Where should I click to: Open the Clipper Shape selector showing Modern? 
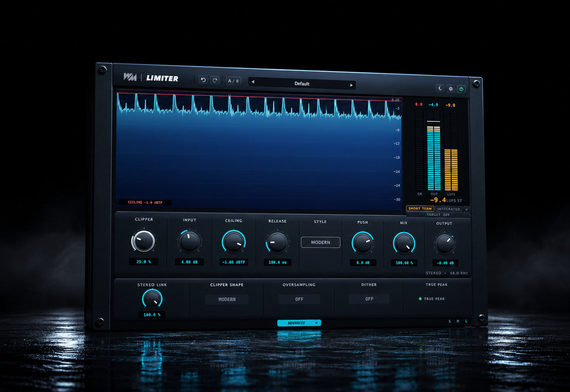pyautogui.click(x=227, y=299)
